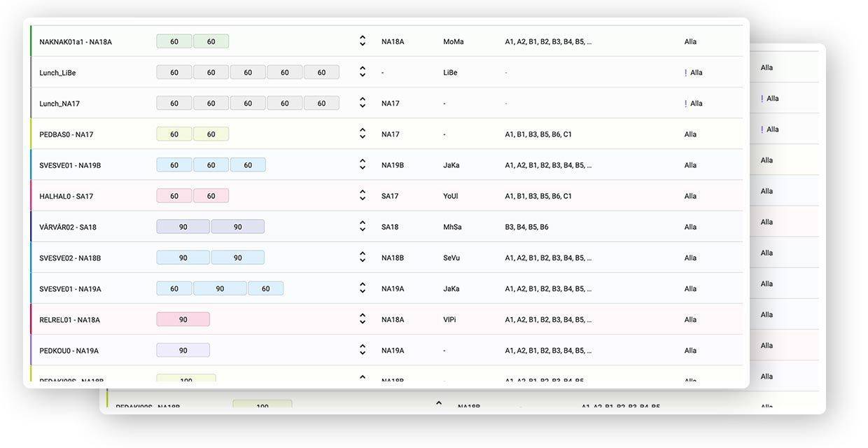Screen dimensions: 868x448
Task: Click the up-down arrows in SVESVE02 - NA18B row
Action: point(363,258)
